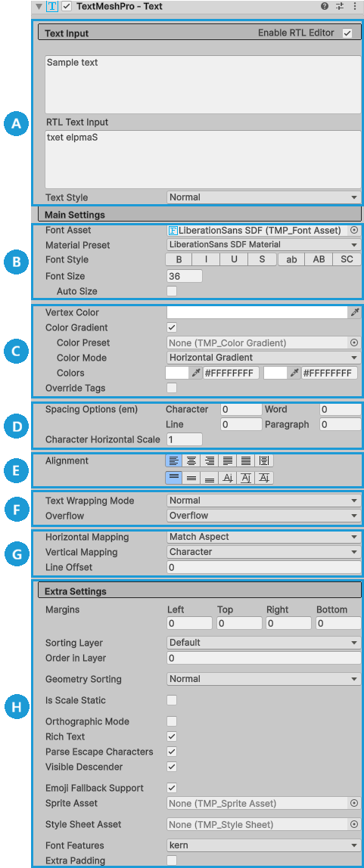This screenshot has height=868, width=364.
Task: Toggle the small caps SC button
Action: point(347,259)
